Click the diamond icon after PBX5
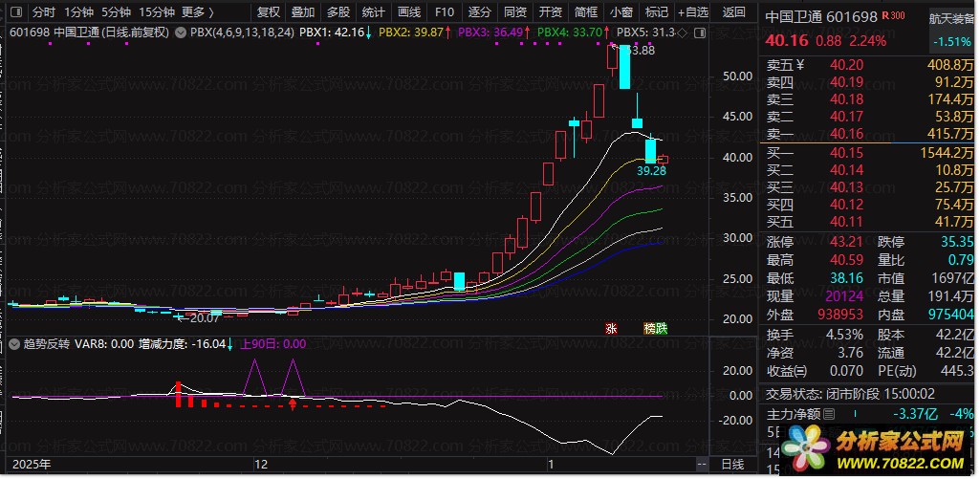Image resolution: width=980 pixels, height=479 pixels. pyautogui.click(x=682, y=33)
